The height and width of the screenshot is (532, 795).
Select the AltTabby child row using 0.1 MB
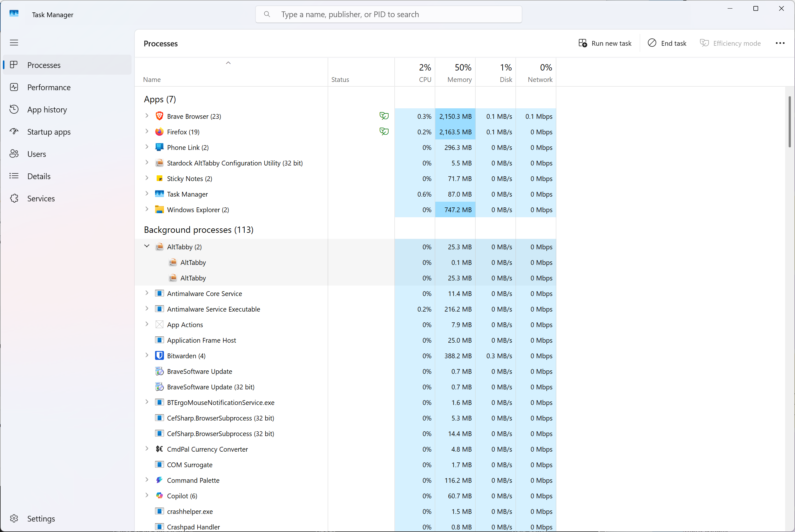click(x=346, y=262)
